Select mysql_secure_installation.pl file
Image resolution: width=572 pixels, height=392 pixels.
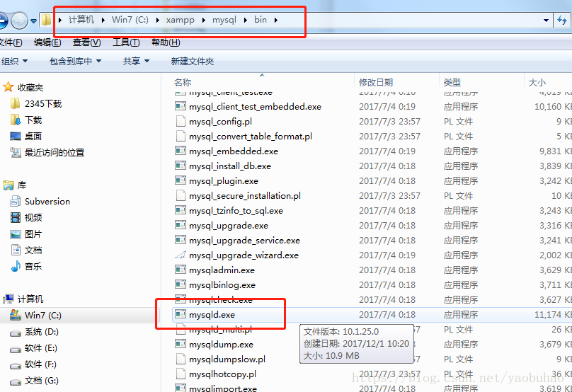[245, 196]
